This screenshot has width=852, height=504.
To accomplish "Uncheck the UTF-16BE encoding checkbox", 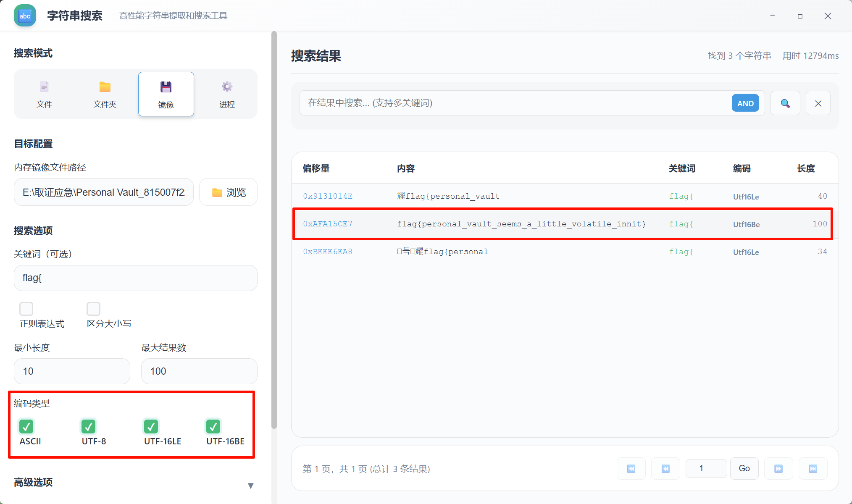I will pyautogui.click(x=213, y=427).
